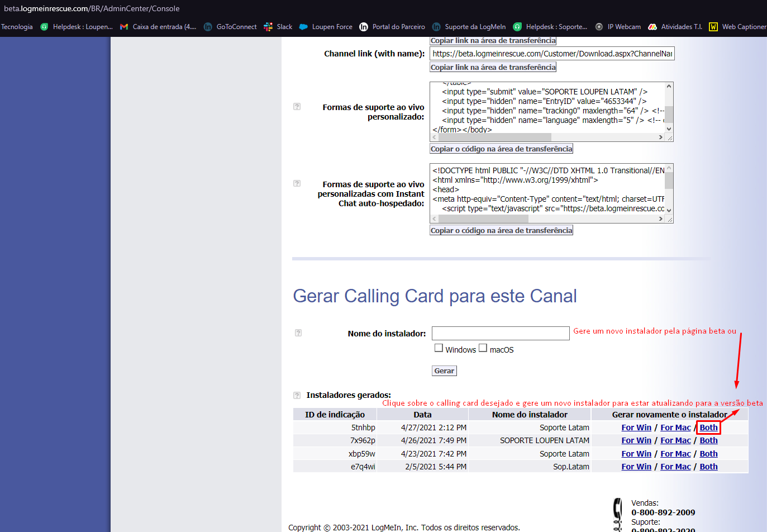Click Both link for xbp59w
Image resolution: width=767 pixels, height=532 pixels.
coord(708,454)
